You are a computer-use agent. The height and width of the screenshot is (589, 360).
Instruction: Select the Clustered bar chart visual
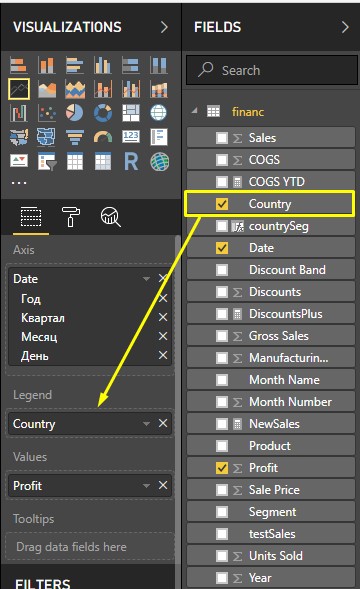(75, 65)
